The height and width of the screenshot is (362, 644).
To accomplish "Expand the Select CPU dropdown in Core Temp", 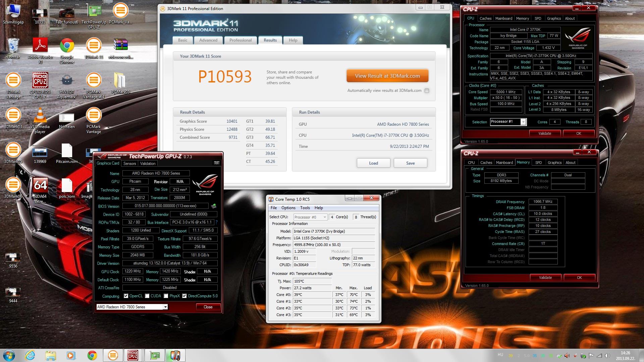I will click(x=310, y=217).
